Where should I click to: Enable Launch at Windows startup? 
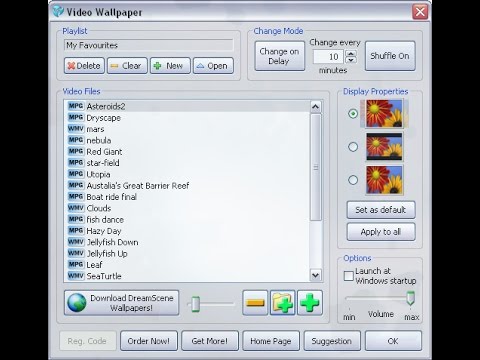click(348, 276)
